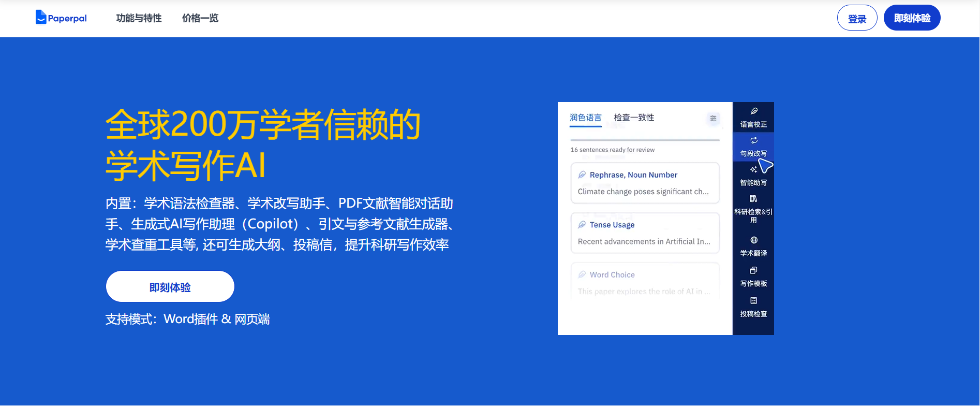Open 价格一览 pricing page
980x406 pixels.
200,18
